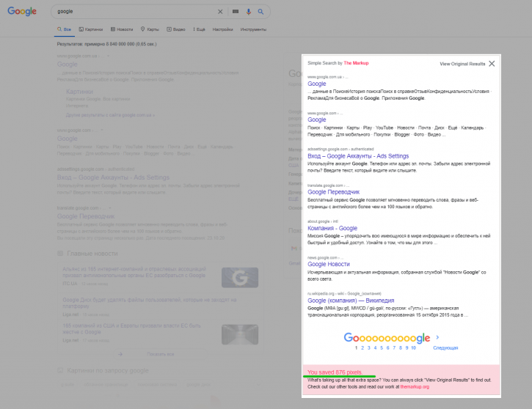The width and height of the screenshot is (532, 409).
Task: Open the on-screen keyboard icon
Action: [236, 12]
